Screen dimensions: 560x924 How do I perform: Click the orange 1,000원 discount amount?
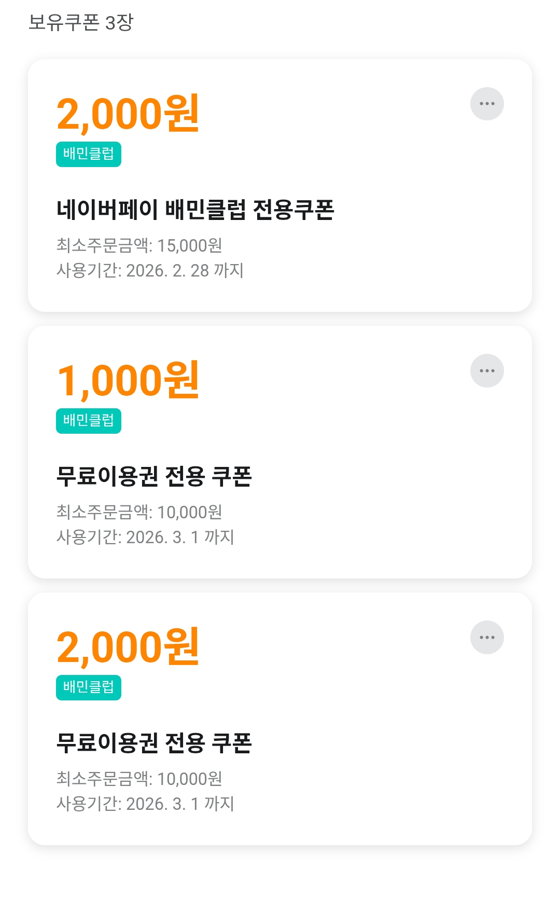(x=128, y=380)
